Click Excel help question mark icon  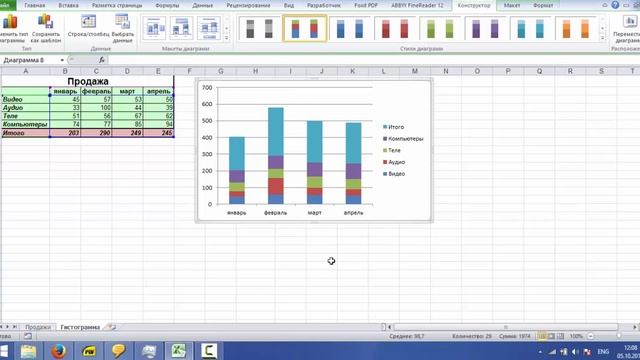click(x=615, y=5)
